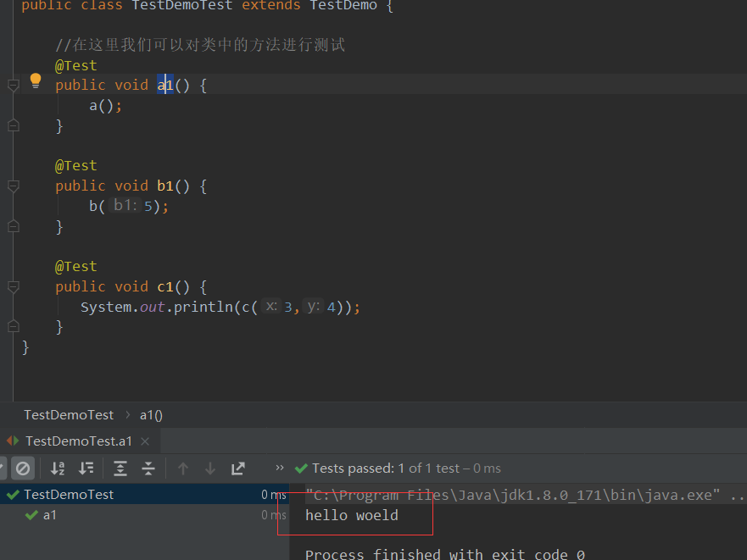
Task: Click TestDemoTest in the breadcrumb bar
Action: point(69,415)
